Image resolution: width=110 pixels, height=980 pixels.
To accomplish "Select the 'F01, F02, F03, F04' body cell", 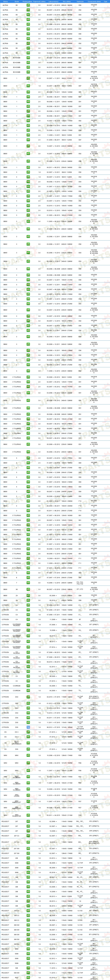I will coord(80,582).
